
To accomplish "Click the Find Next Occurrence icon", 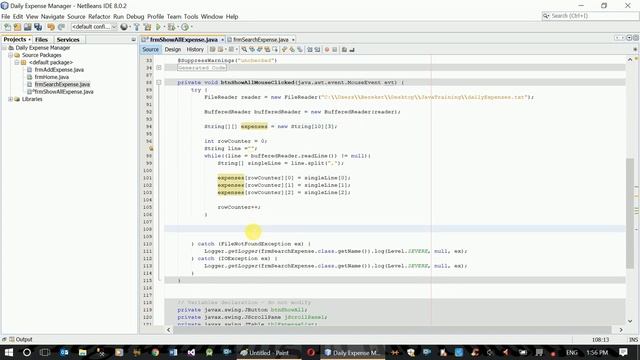I will [260, 49].
